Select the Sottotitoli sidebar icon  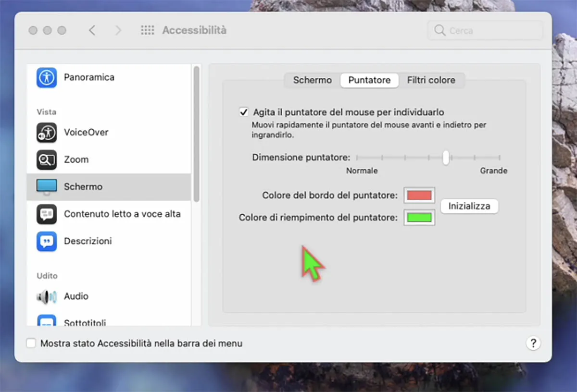coord(46,322)
